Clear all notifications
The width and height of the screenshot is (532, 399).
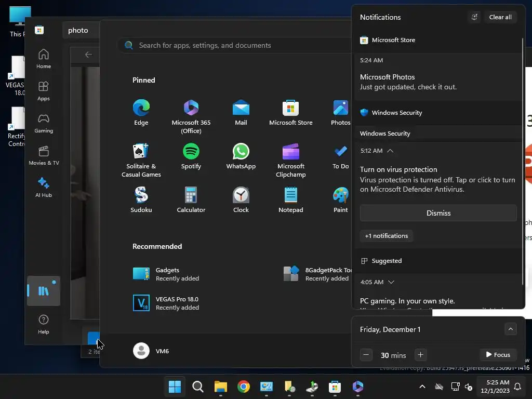click(500, 17)
